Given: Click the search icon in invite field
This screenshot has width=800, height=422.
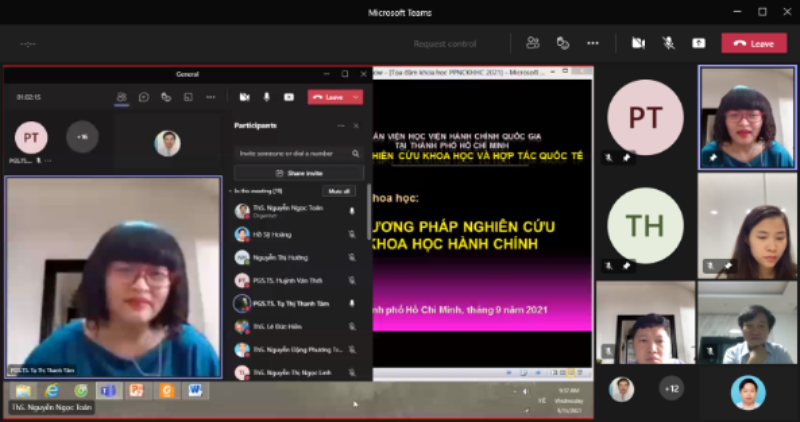Looking at the screenshot, I should coord(355,154).
